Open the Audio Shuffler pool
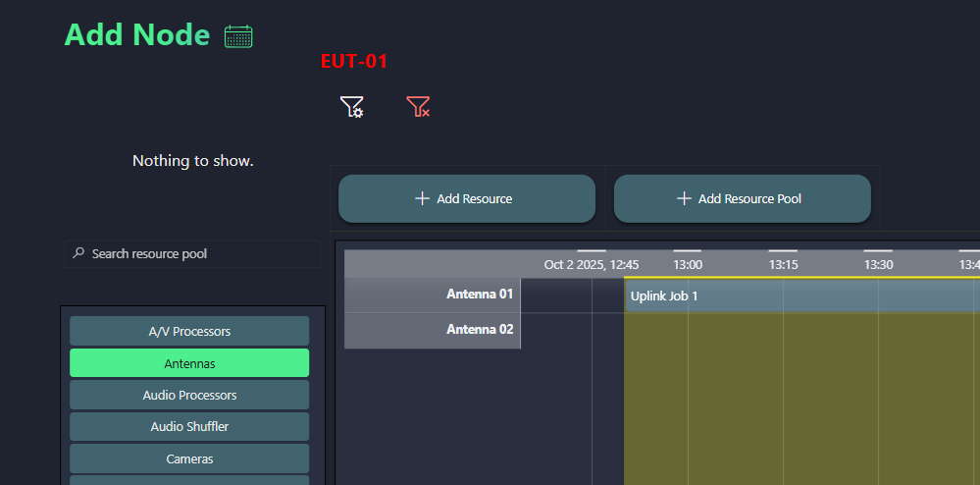 click(189, 427)
